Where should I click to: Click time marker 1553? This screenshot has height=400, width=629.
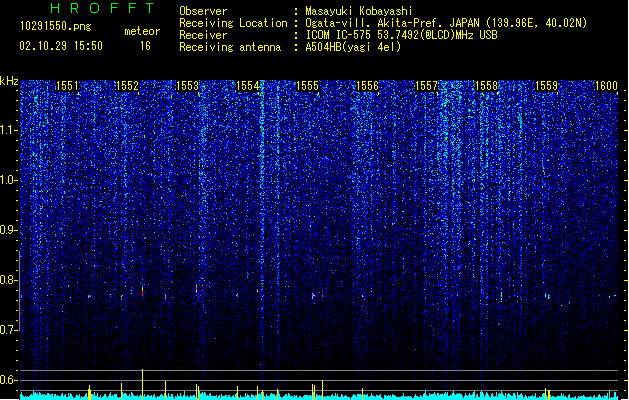pyautogui.click(x=187, y=86)
